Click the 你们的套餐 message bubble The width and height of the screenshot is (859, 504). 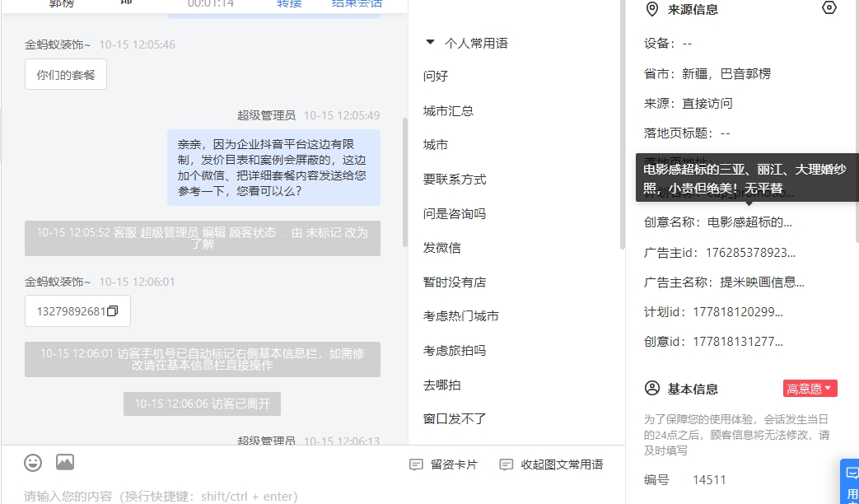[x=66, y=74]
